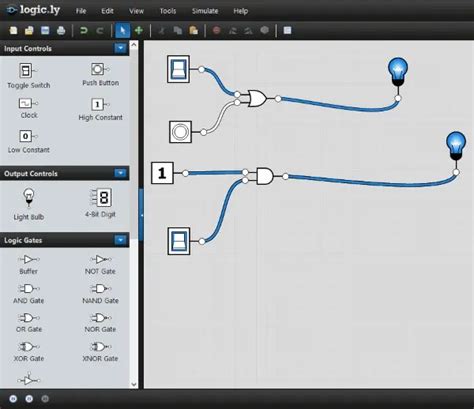Collapse the Logic Gates panel
Screen dimensions: 474x409
120,240
